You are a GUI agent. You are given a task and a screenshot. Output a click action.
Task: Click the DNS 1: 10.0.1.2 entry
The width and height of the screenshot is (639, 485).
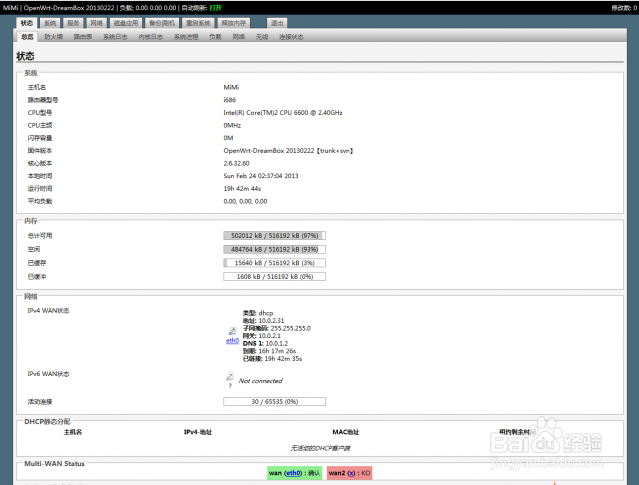pos(265,343)
